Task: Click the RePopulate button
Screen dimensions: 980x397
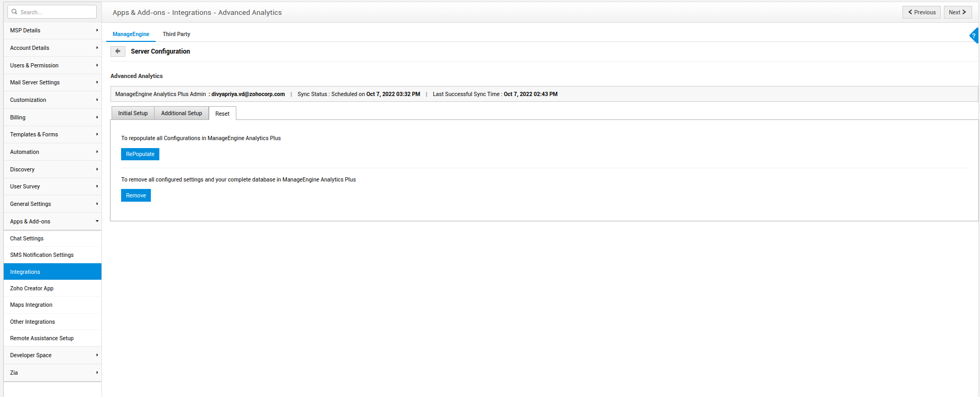Action: coord(140,154)
